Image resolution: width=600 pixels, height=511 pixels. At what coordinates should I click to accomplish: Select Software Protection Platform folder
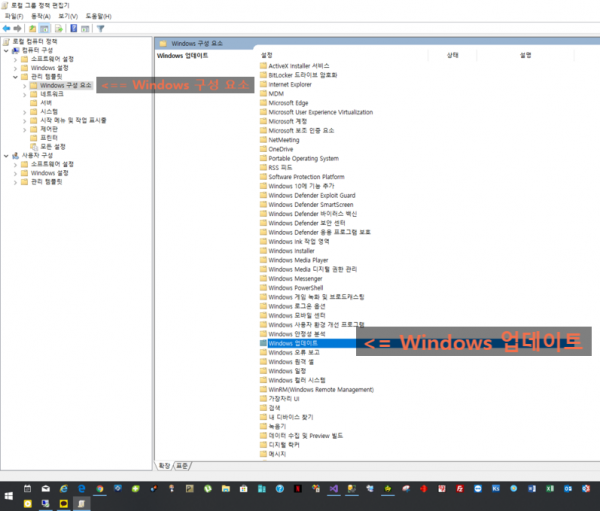pos(306,177)
